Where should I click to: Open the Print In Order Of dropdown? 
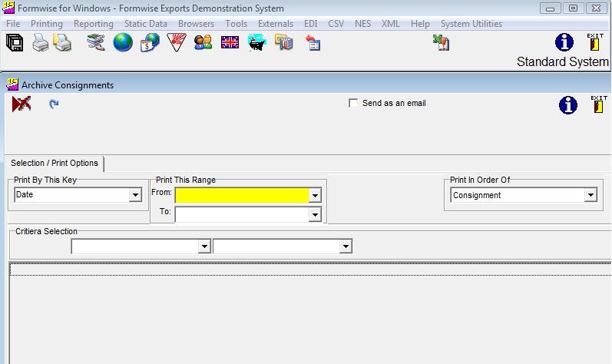pyautogui.click(x=590, y=196)
